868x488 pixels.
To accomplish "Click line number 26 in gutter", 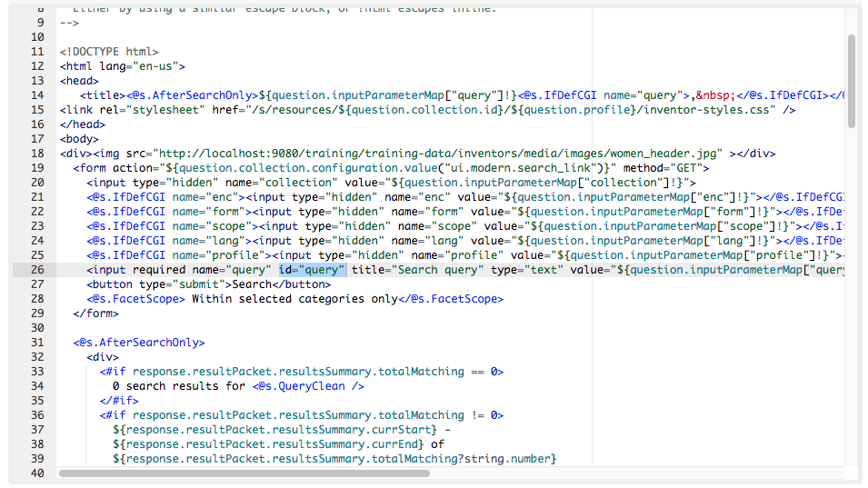I will point(37,270).
